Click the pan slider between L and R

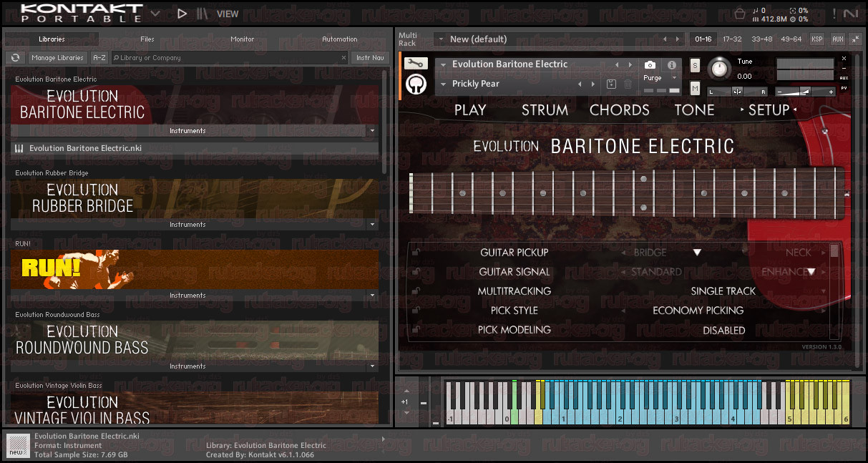click(738, 92)
